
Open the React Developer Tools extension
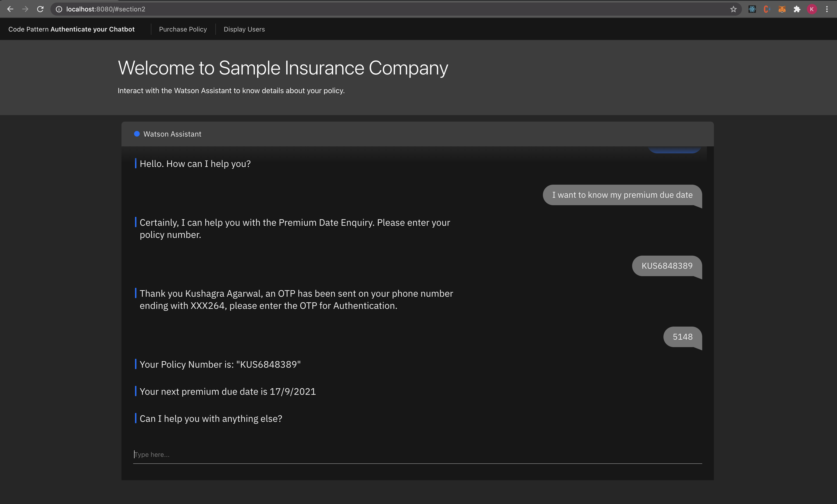coord(752,9)
